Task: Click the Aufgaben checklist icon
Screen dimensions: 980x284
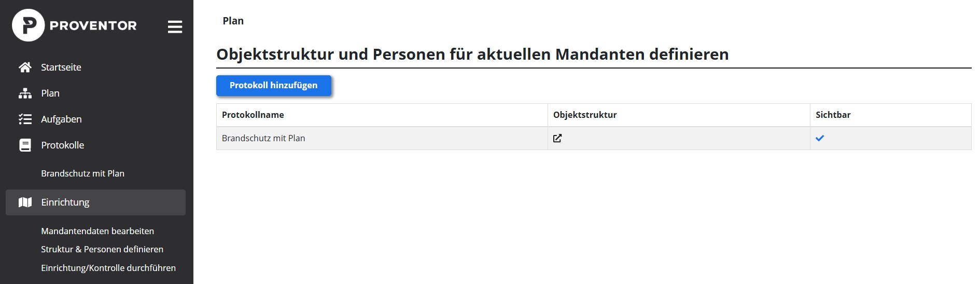Action: click(25, 119)
